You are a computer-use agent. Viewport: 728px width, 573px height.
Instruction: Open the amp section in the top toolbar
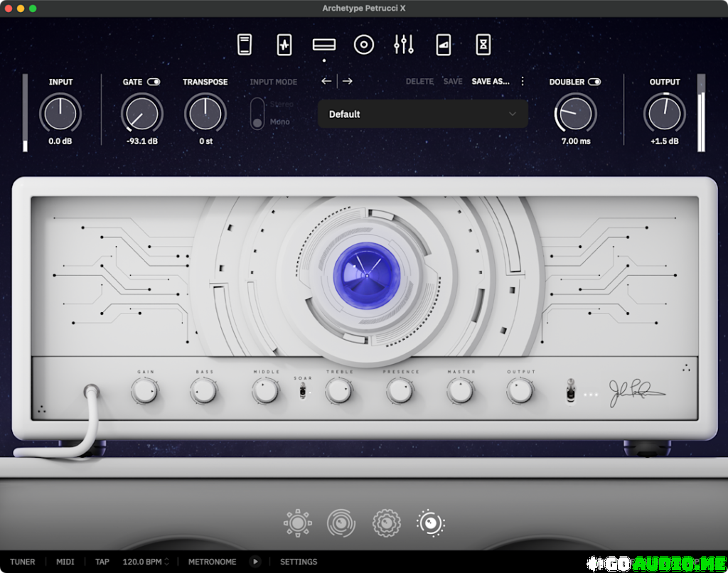click(x=323, y=44)
